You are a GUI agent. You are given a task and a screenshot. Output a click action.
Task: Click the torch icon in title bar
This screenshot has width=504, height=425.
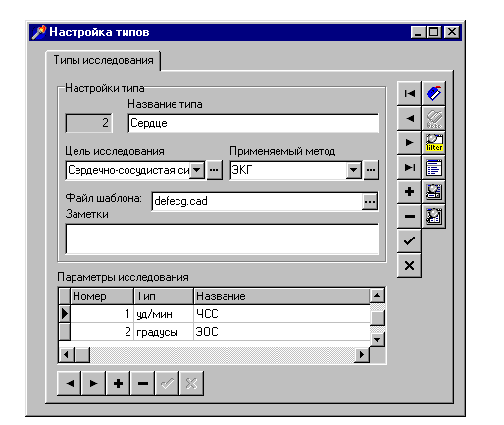click(39, 32)
